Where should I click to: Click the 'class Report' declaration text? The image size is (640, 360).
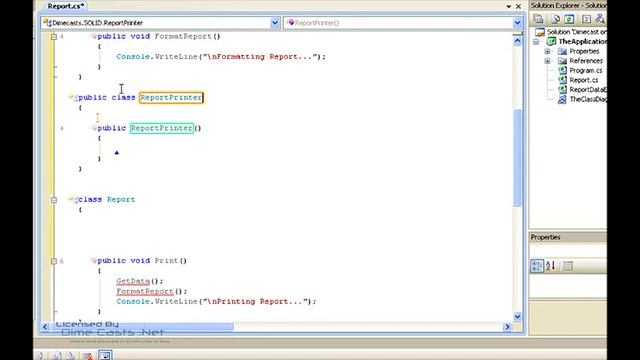tap(107, 200)
